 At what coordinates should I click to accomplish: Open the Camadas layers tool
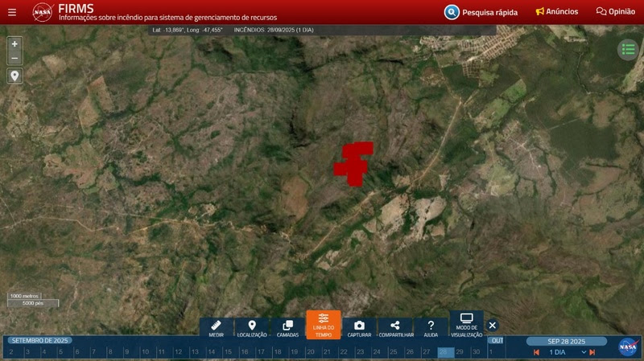coord(287,326)
